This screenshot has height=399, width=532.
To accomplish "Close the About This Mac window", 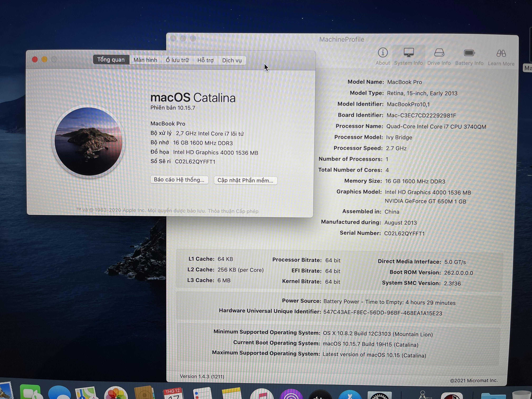I will click(35, 59).
